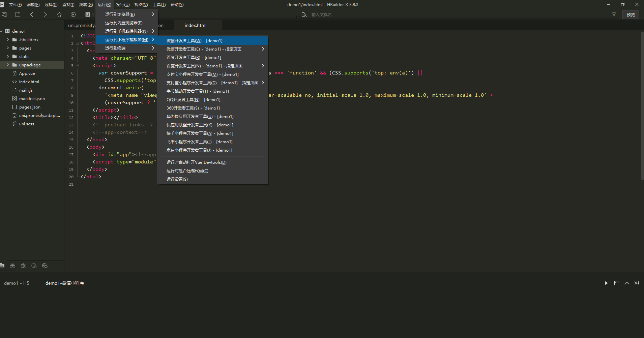
Task: Run in 字节跳动开发者工具(T) - [demo1]
Action: [x=212, y=91]
